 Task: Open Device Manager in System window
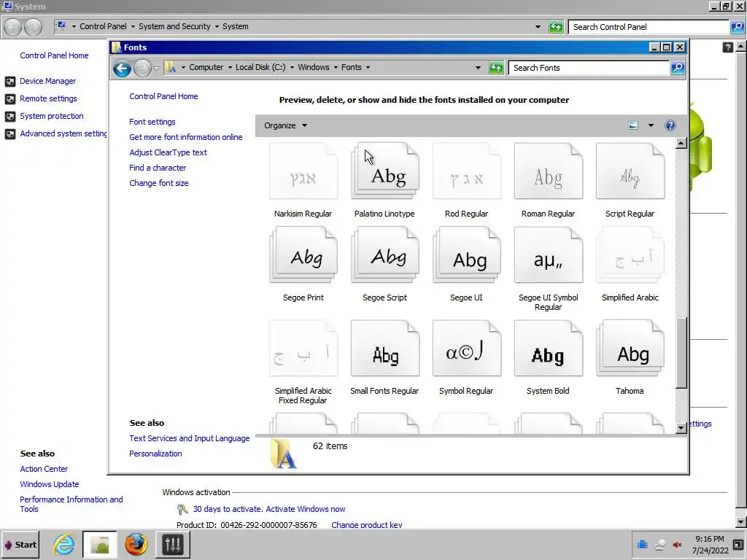[x=47, y=81]
